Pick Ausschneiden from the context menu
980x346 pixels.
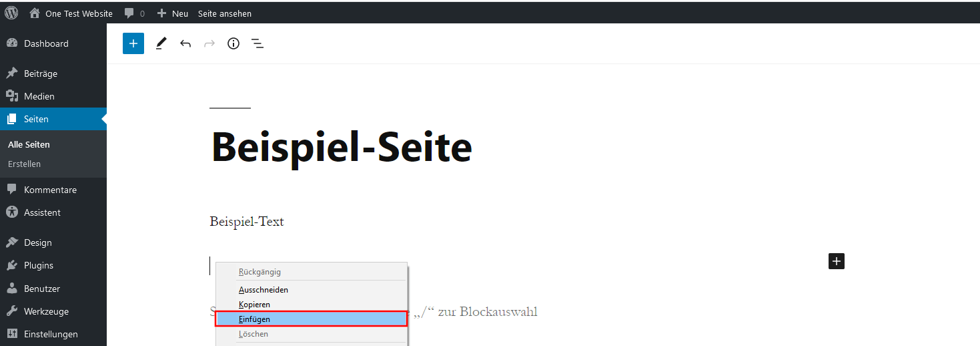[264, 290]
